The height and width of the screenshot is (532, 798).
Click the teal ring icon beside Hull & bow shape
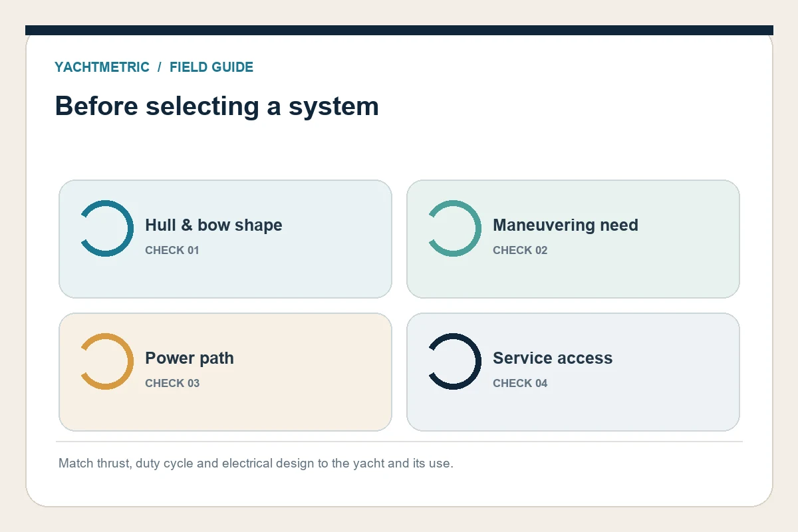(106, 228)
